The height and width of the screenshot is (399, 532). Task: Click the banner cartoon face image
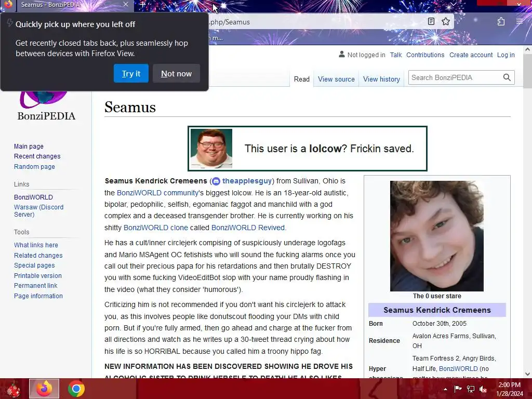coord(211,149)
